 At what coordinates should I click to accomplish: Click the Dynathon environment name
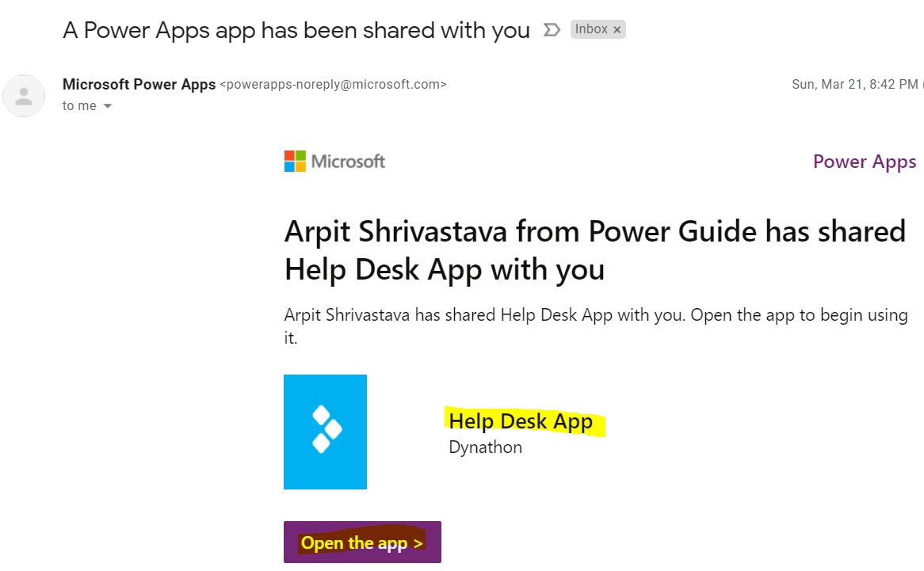(x=486, y=447)
